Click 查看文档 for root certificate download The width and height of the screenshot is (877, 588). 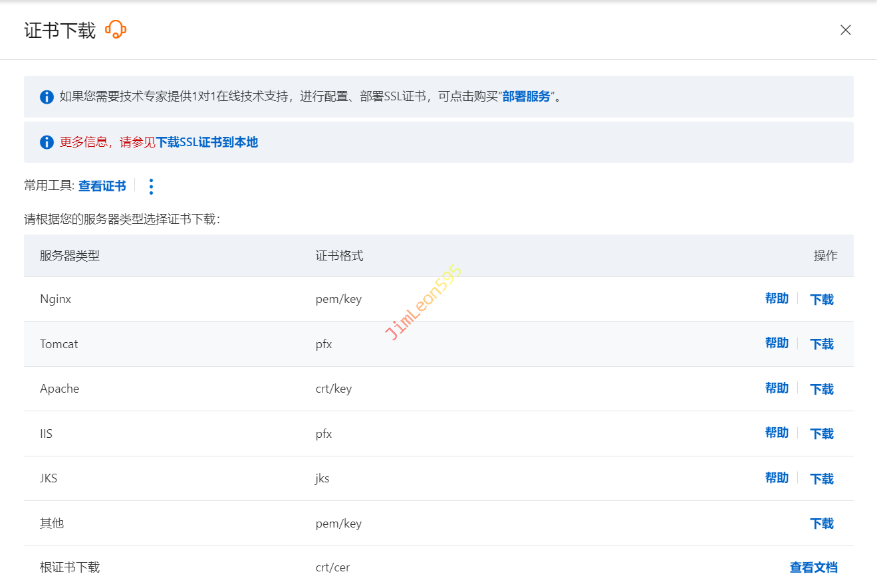pos(813,567)
